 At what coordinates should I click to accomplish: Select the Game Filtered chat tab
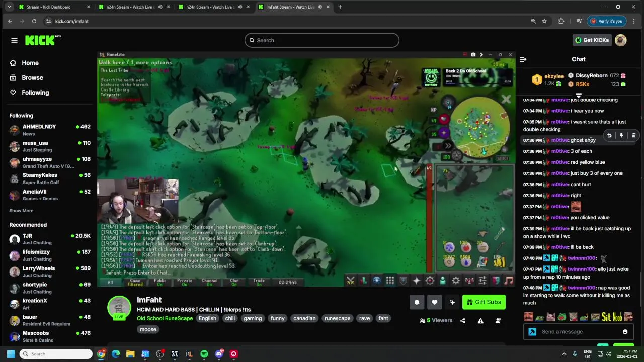point(135,282)
